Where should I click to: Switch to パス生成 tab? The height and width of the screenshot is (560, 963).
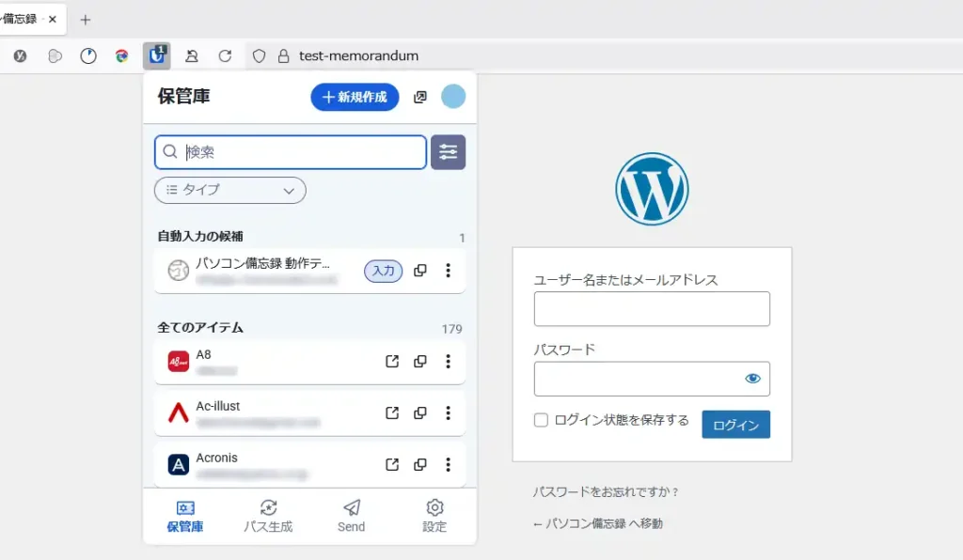tap(268, 517)
